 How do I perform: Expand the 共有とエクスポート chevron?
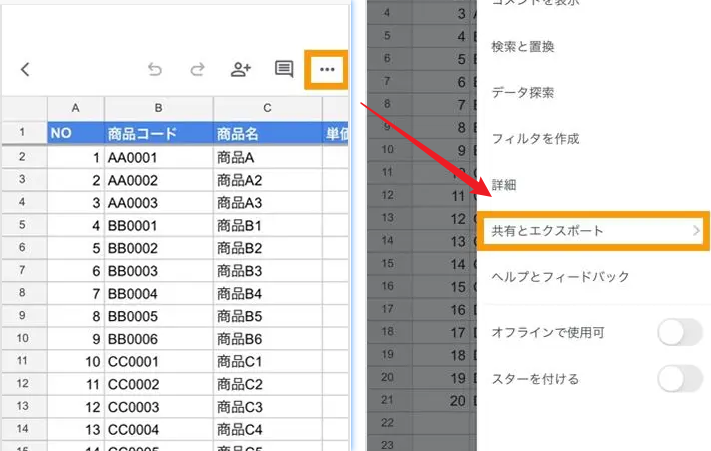click(x=696, y=231)
